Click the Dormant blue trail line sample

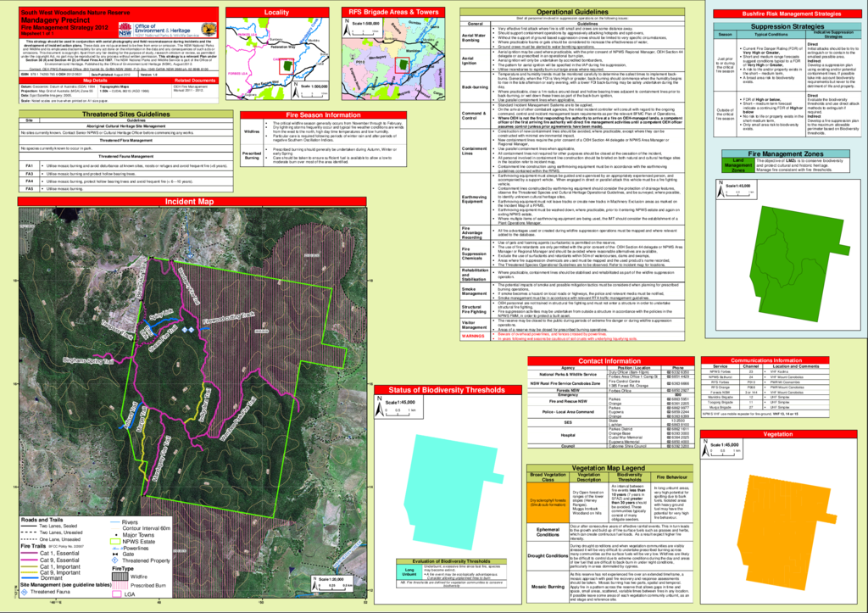pos(30,578)
